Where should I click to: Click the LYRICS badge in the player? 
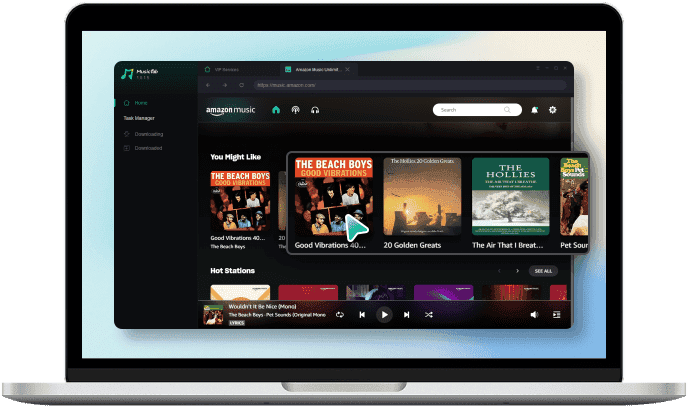[x=237, y=323]
